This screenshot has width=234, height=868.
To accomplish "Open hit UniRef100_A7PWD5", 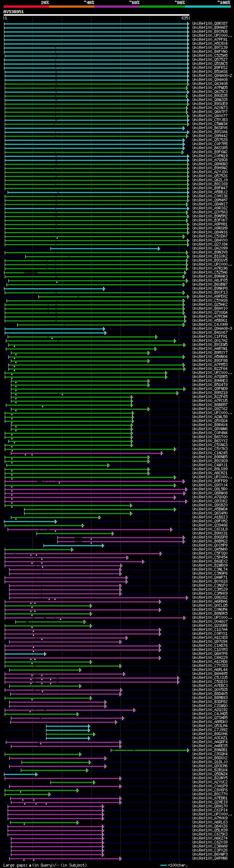I will [x=210, y=88].
